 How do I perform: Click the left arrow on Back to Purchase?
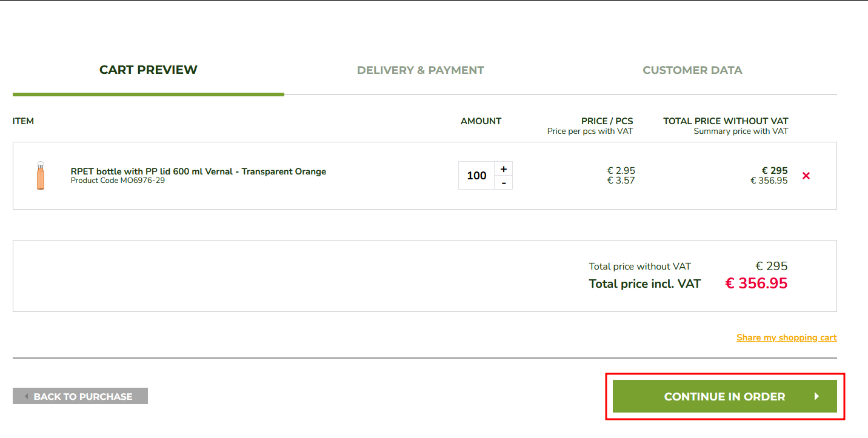point(27,396)
